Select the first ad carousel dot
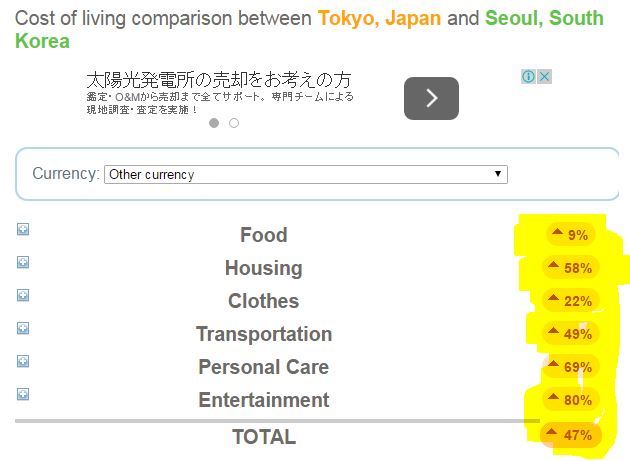This screenshot has width=630, height=461. click(214, 123)
